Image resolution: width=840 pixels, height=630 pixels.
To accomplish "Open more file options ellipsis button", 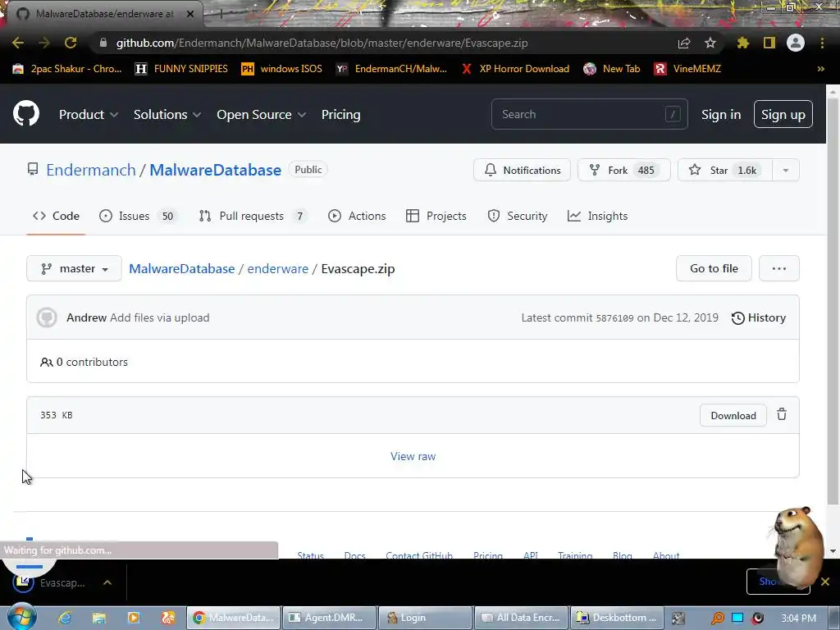I will tap(779, 268).
